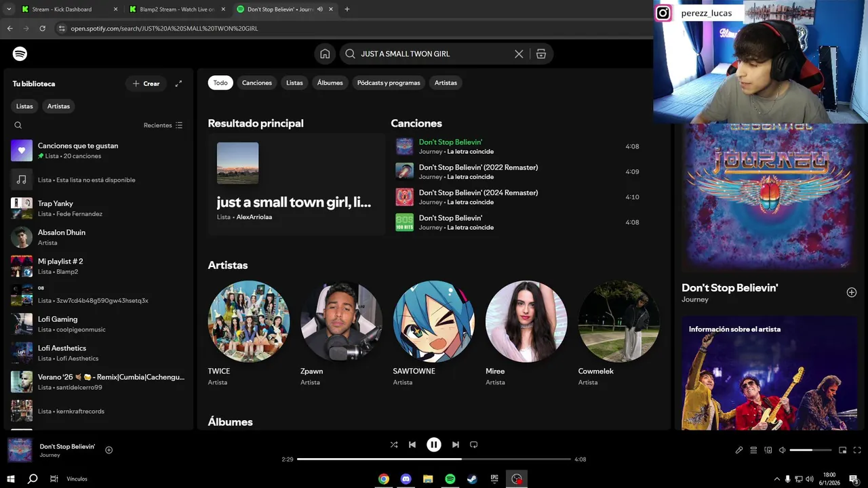Open the Recientes sort dropdown

(x=163, y=125)
